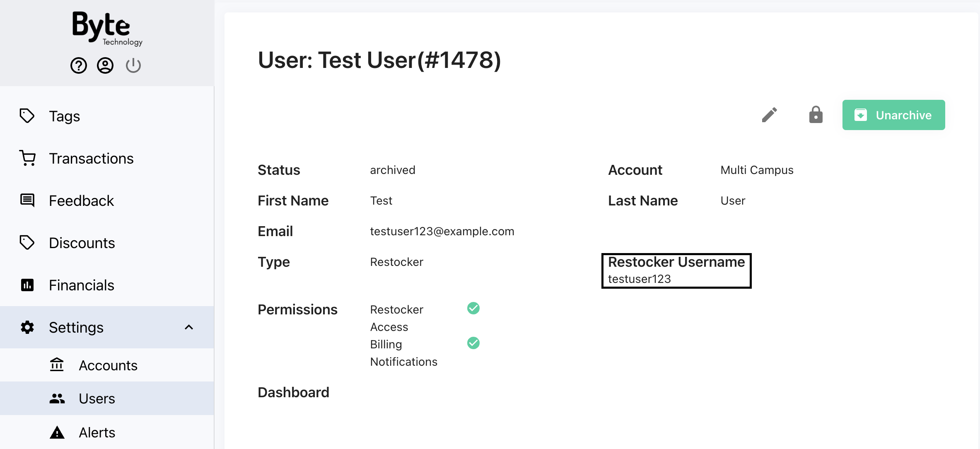Click the email testuser123@example.com
980x449 pixels.
(442, 231)
